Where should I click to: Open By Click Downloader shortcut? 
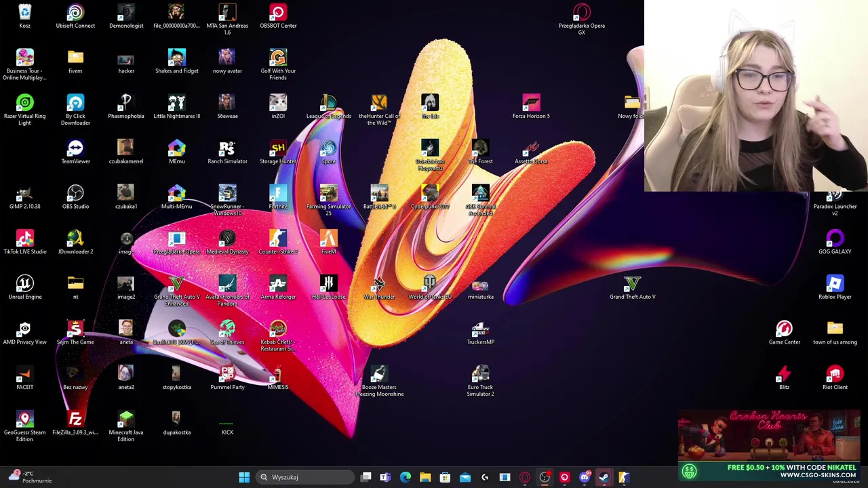[75, 110]
